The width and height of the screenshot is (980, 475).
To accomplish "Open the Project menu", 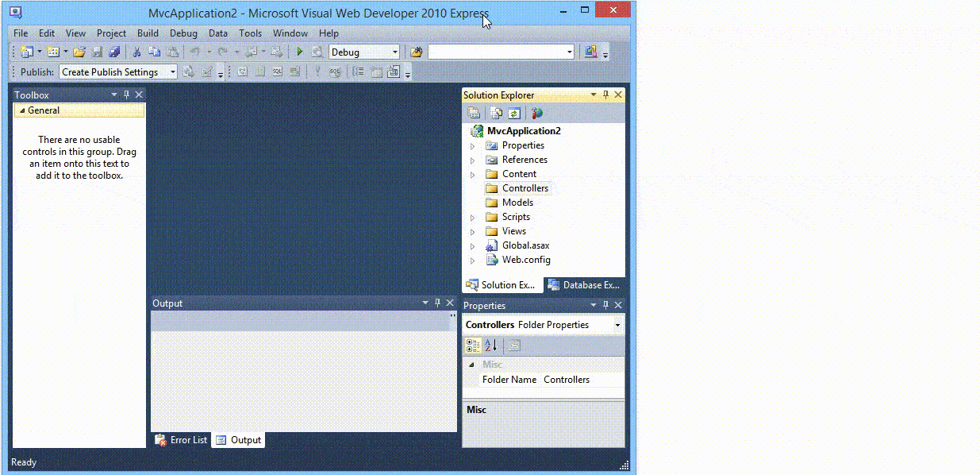I will tap(112, 33).
